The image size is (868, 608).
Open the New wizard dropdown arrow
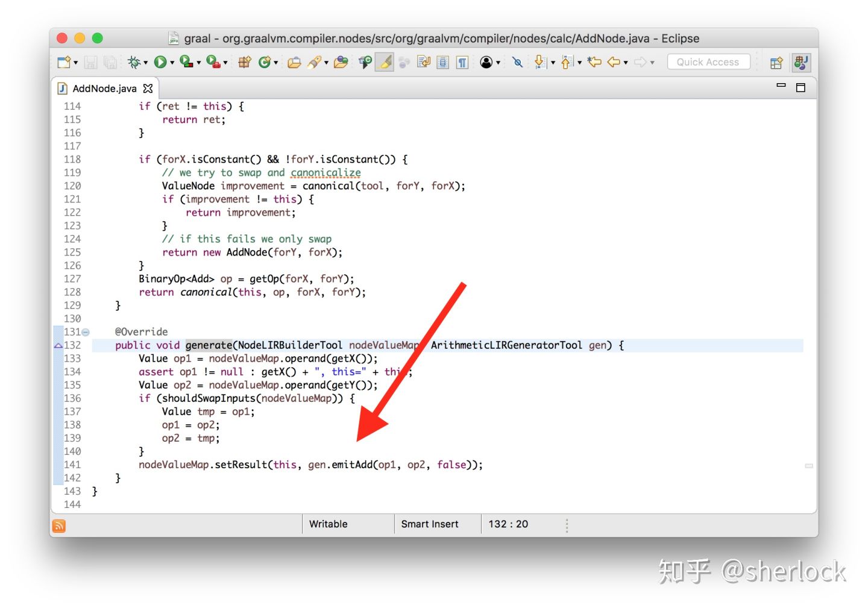click(x=75, y=63)
